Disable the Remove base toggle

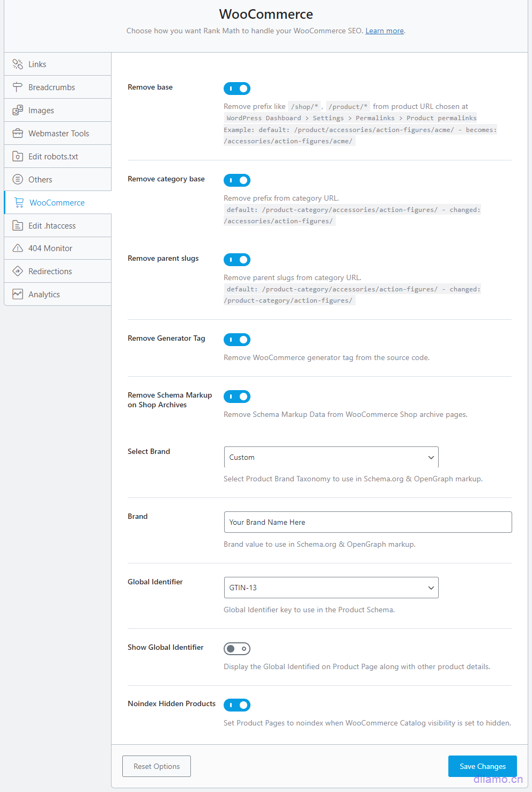pyautogui.click(x=237, y=89)
